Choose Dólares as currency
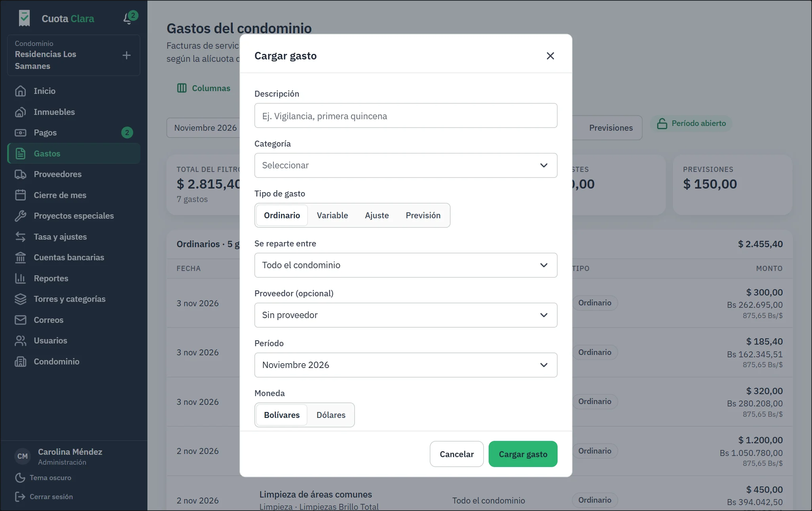The width and height of the screenshot is (812, 511). point(331,415)
